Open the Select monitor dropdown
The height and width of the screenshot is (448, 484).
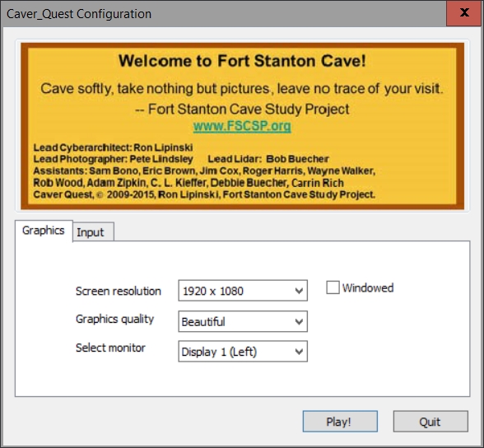243,352
